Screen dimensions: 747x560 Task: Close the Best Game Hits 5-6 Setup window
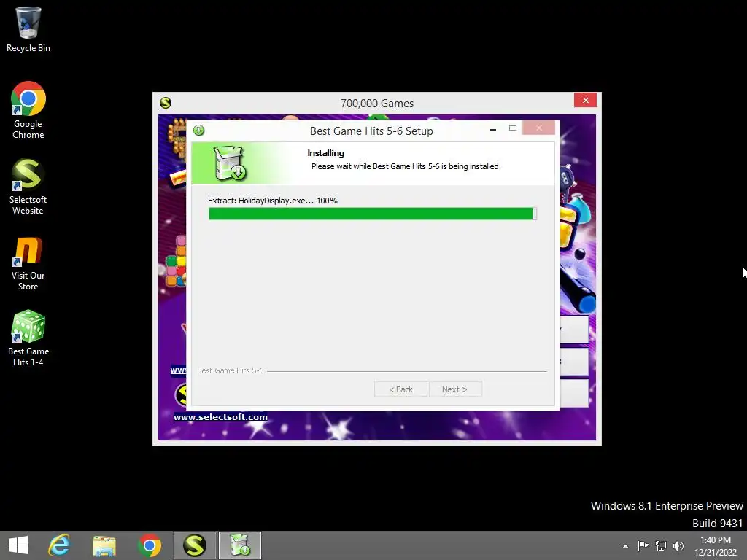[x=539, y=128]
